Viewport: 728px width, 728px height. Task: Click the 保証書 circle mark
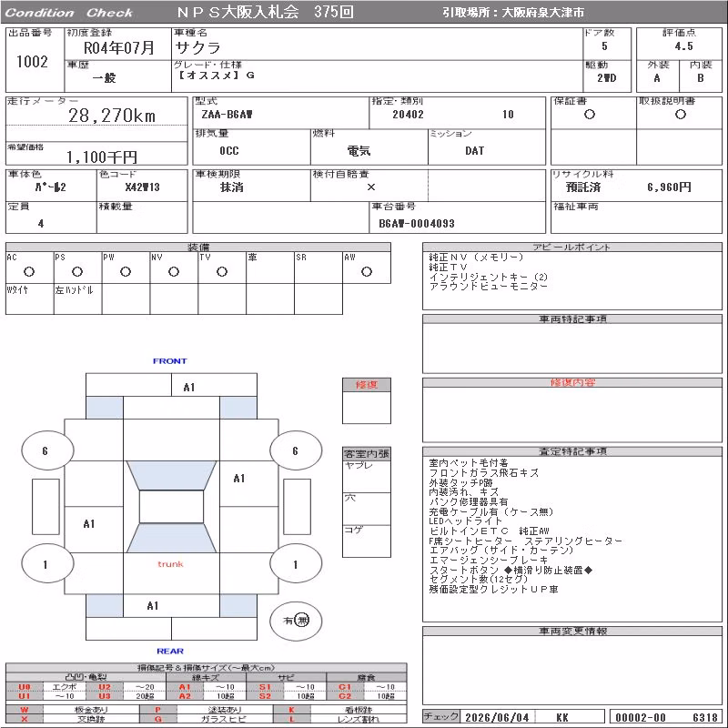pos(590,115)
